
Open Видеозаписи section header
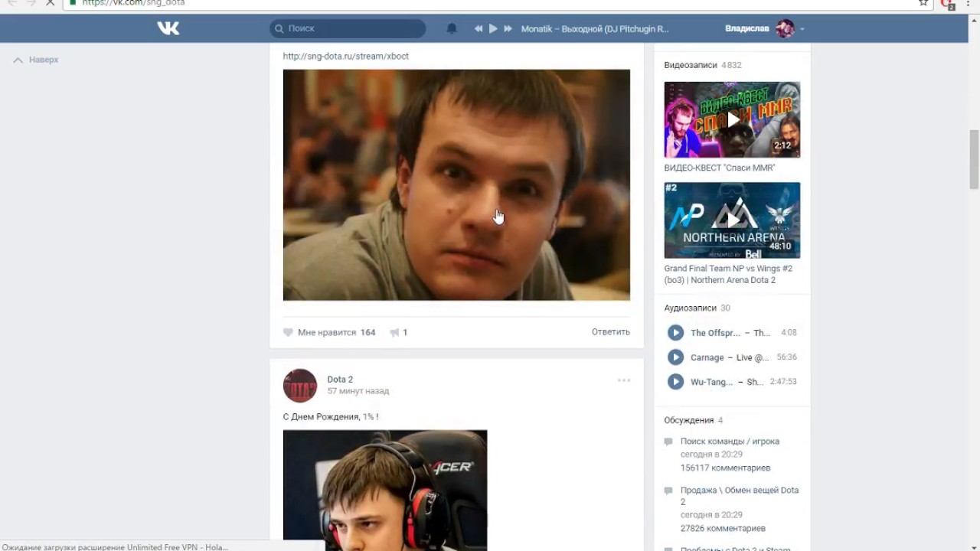[691, 65]
